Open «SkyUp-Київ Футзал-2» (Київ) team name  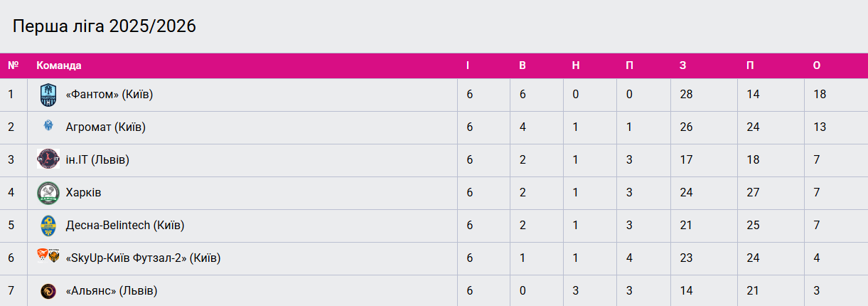[x=143, y=258]
